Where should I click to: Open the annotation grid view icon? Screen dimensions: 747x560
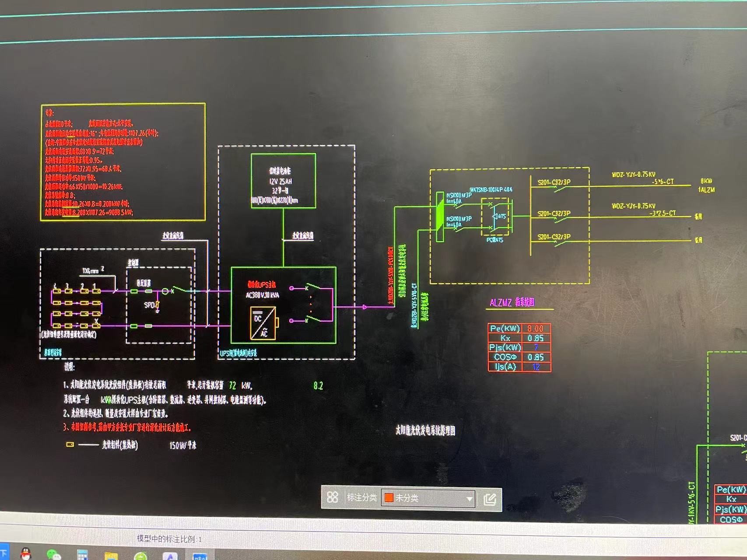coord(333,497)
